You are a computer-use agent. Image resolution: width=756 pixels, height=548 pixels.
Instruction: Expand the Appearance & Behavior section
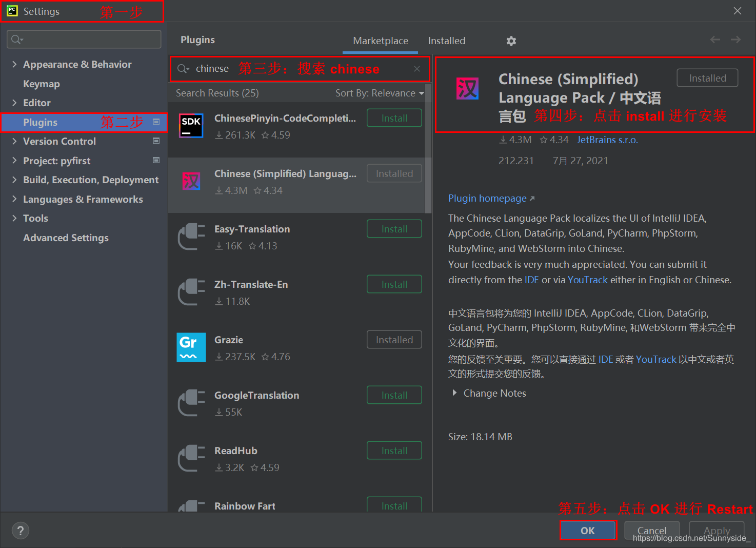(14, 64)
